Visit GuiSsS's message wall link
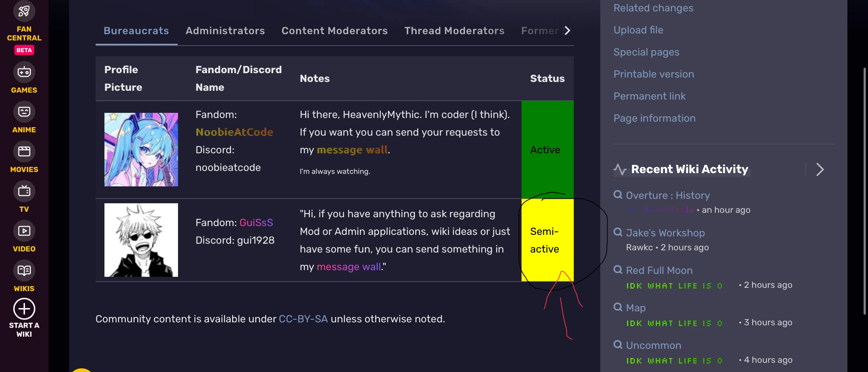The width and height of the screenshot is (868, 372). pyautogui.click(x=348, y=267)
